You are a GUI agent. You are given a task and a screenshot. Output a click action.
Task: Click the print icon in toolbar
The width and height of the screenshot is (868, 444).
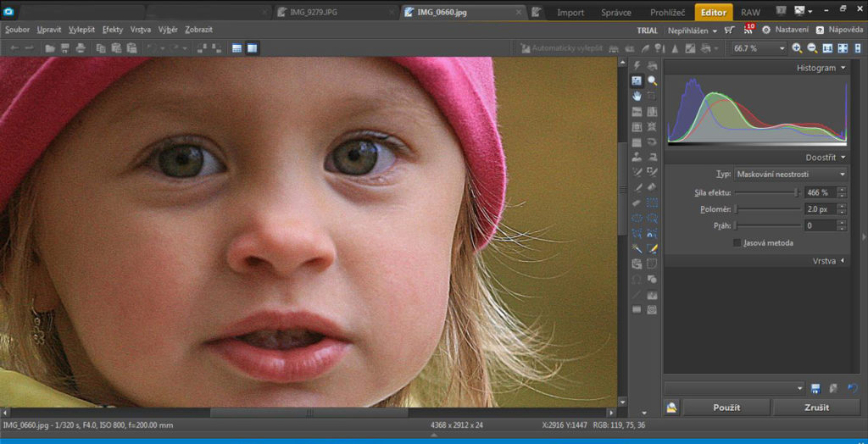point(80,48)
